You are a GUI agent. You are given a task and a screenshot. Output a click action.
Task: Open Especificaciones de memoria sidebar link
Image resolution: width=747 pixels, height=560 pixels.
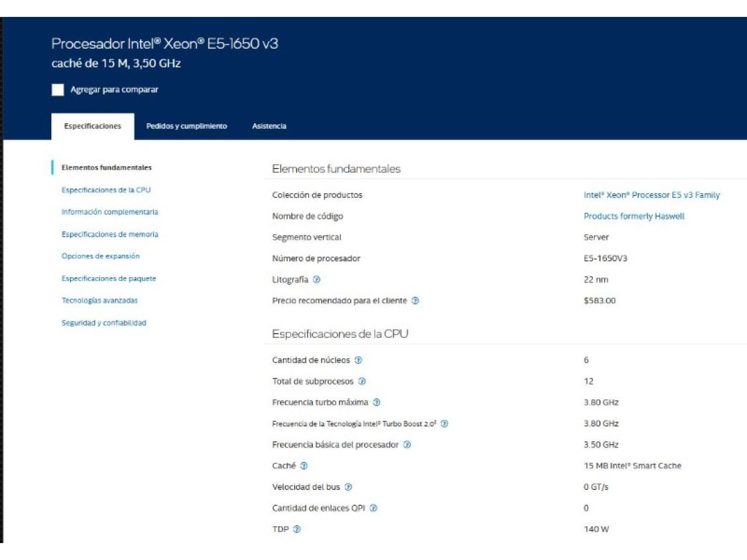[x=110, y=234]
